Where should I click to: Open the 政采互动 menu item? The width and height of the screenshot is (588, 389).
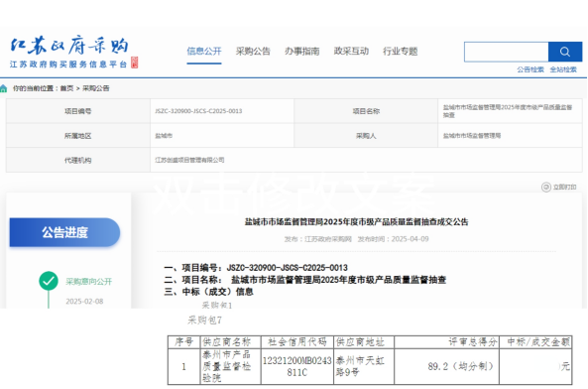click(351, 52)
